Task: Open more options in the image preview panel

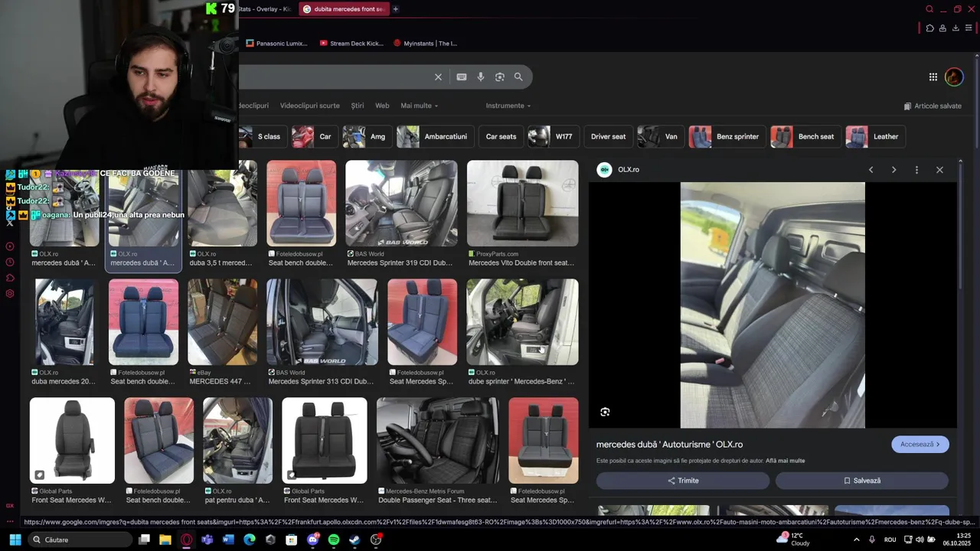Action: point(916,169)
